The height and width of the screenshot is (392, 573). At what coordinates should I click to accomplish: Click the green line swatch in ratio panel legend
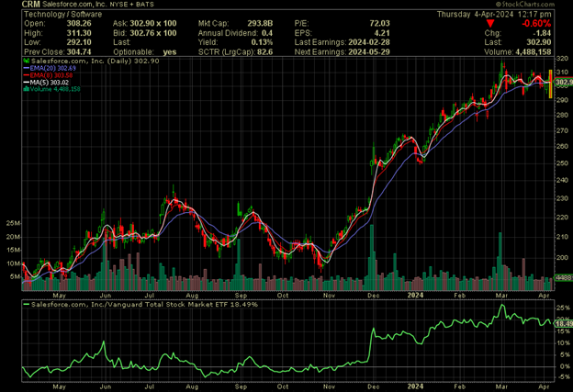(27, 304)
